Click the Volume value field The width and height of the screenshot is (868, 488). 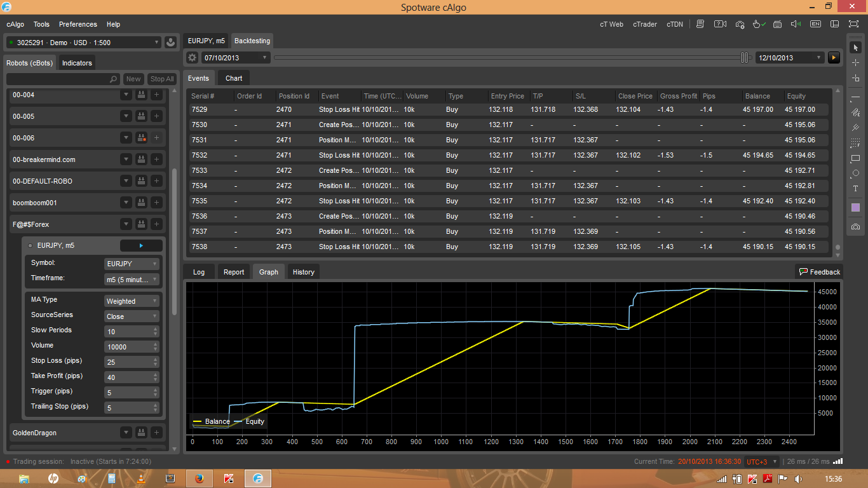[x=132, y=347]
